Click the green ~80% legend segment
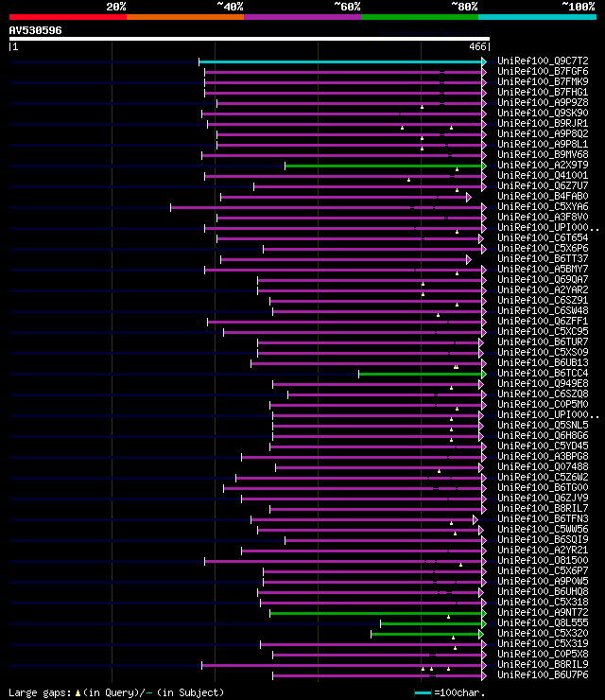The height and width of the screenshot is (700, 605). pyautogui.click(x=420, y=17)
